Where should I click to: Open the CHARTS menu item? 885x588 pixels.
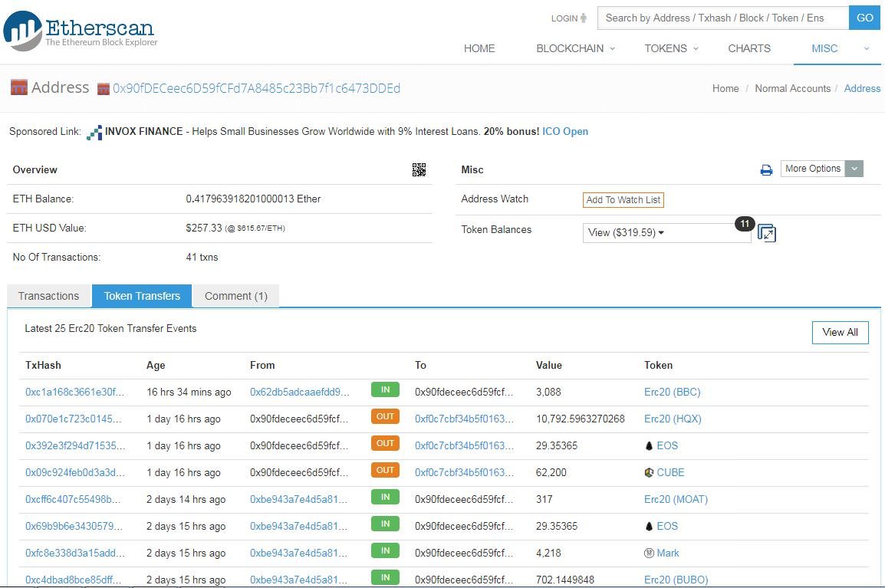coord(748,48)
